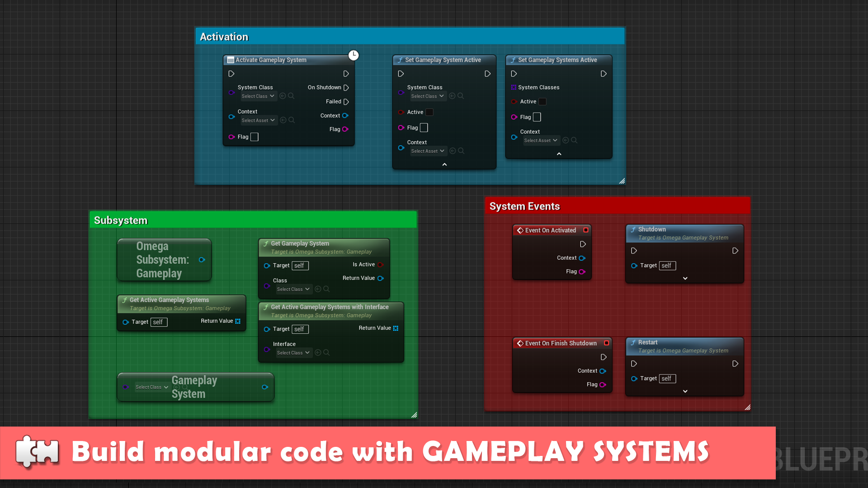Click the self field on Get Gameplay System Target
This screenshot has height=488, width=868.
tap(300, 266)
